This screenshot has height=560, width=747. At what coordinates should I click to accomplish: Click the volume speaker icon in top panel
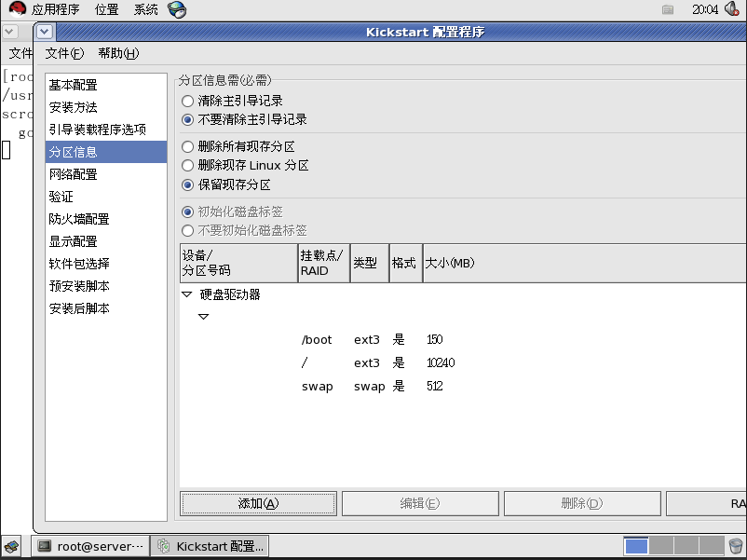click(x=732, y=9)
